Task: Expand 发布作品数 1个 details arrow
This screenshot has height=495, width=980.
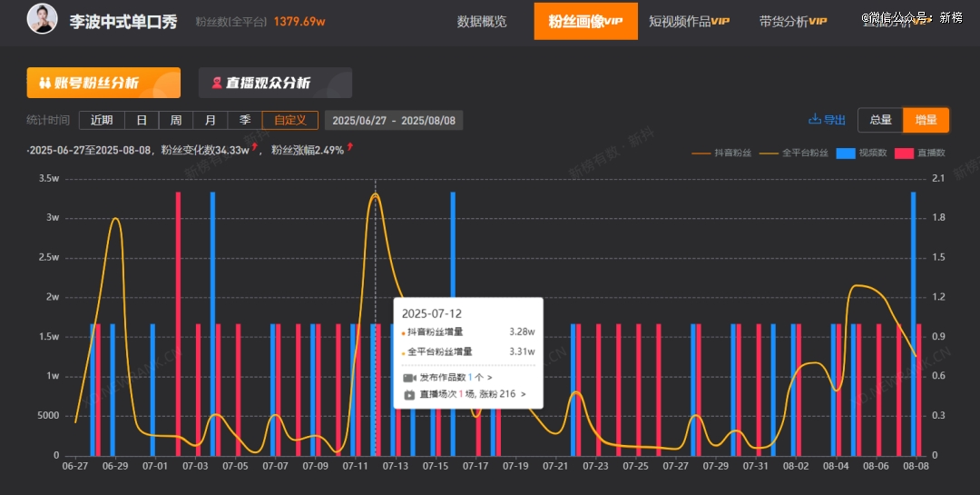Action: pos(490,377)
